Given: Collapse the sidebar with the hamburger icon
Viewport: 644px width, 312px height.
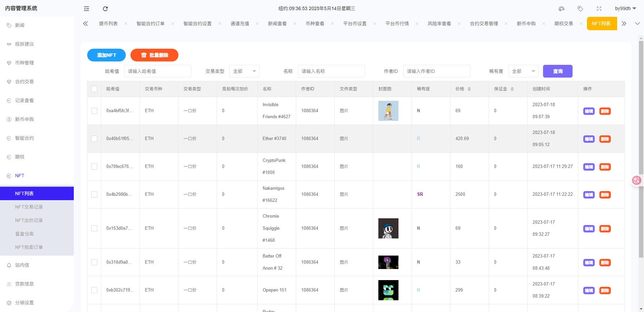Looking at the screenshot, I should click(x=86, y=8).
